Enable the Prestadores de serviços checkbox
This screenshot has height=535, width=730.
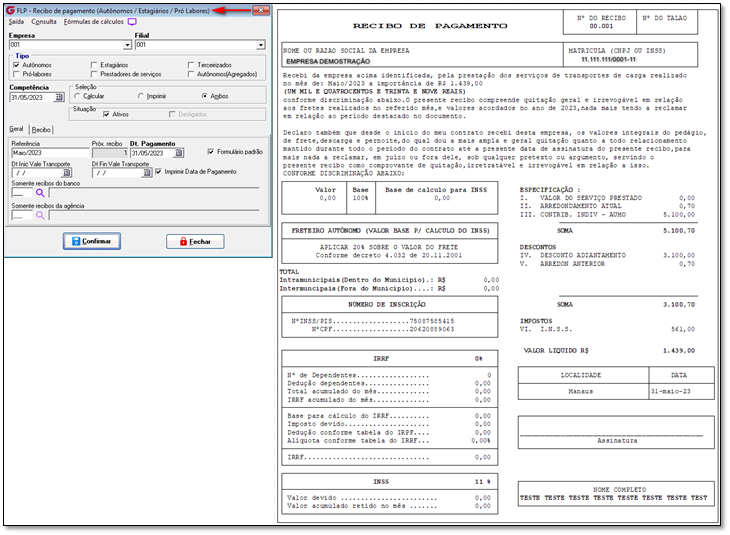pos(94,74)
